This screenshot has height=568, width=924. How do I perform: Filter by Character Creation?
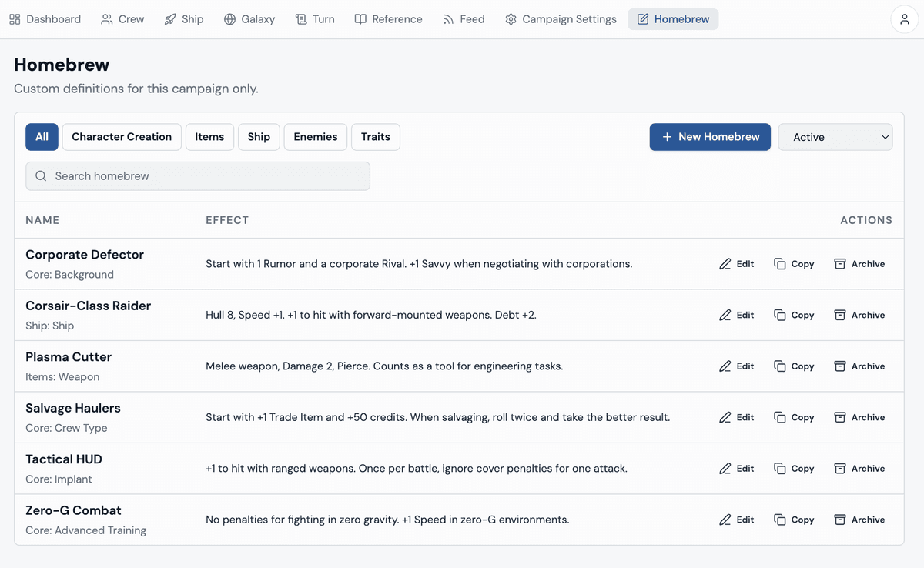click(122, 137)
